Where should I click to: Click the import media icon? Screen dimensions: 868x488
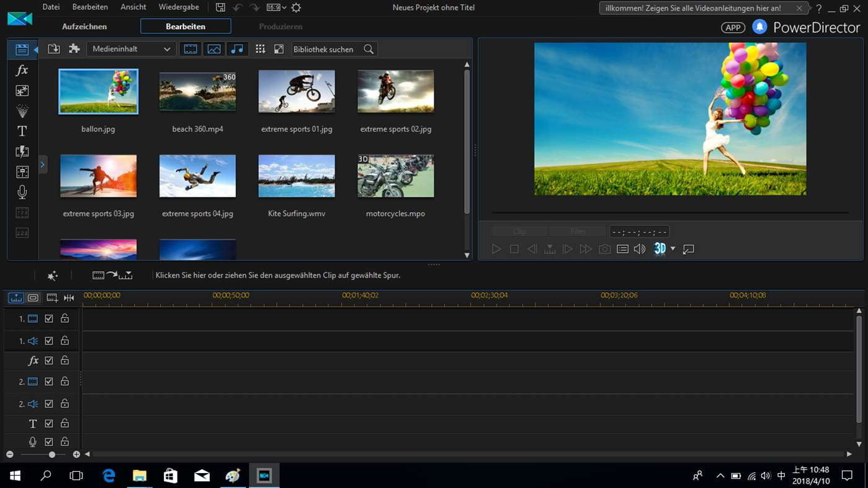(54, 49)
